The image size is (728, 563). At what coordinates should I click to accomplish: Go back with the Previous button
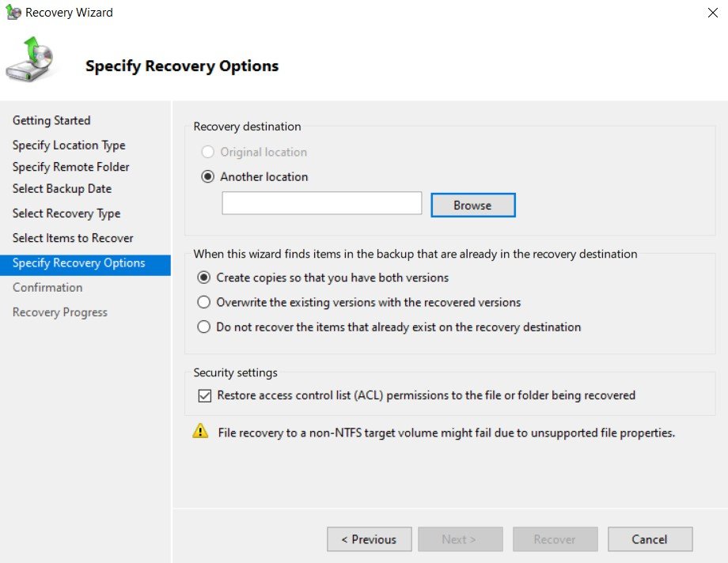pyautogui.click(x=369, y=538)
